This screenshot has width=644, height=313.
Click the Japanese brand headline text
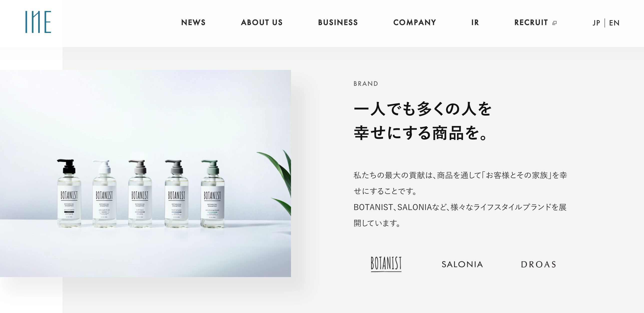[423, 121]
